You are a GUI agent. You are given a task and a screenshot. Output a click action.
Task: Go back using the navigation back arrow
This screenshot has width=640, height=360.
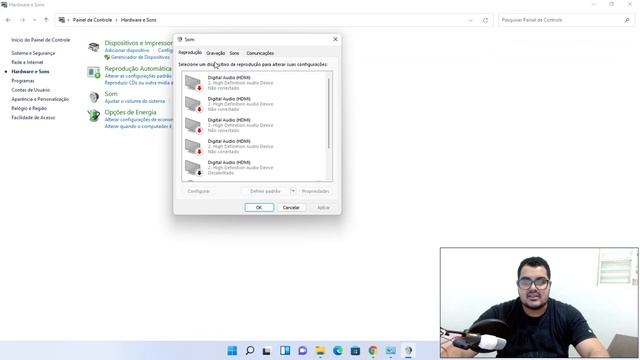(8, 20)
